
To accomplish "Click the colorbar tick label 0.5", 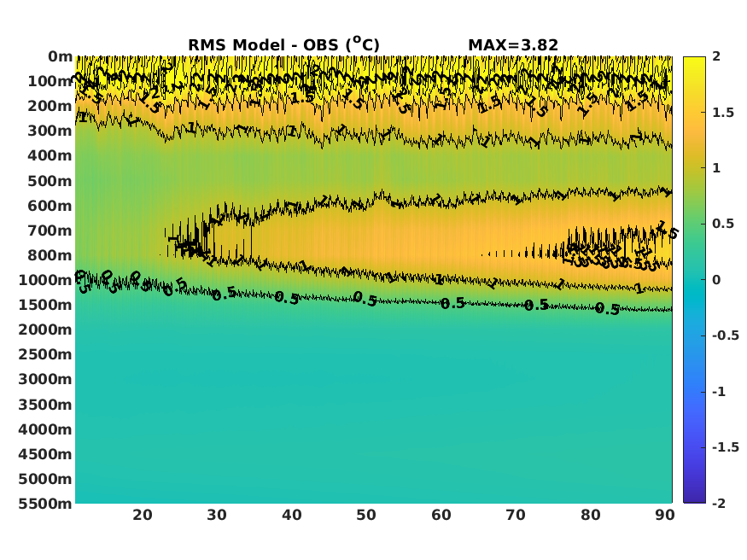I will 723,224.
